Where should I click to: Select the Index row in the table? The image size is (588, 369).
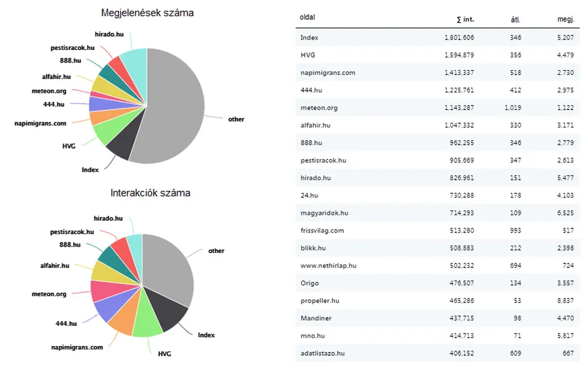(x=309, y=38)
